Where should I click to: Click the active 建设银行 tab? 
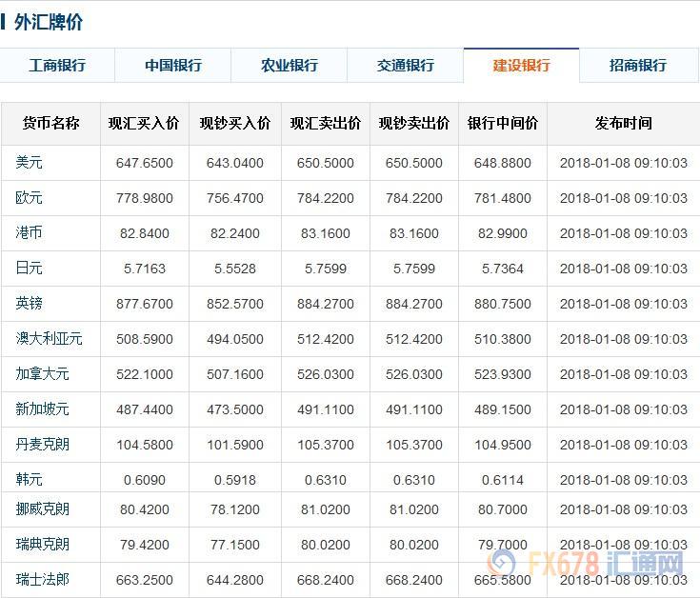[x=522, y=65]
